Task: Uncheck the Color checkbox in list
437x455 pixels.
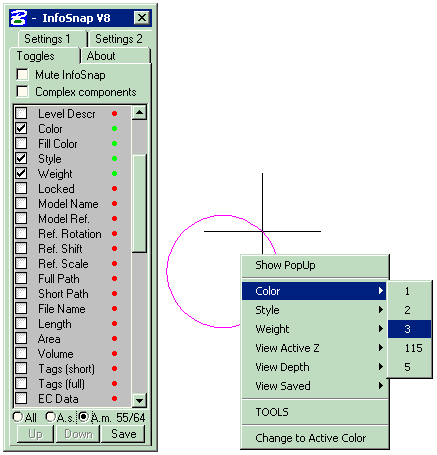Action: click(21, 128)
